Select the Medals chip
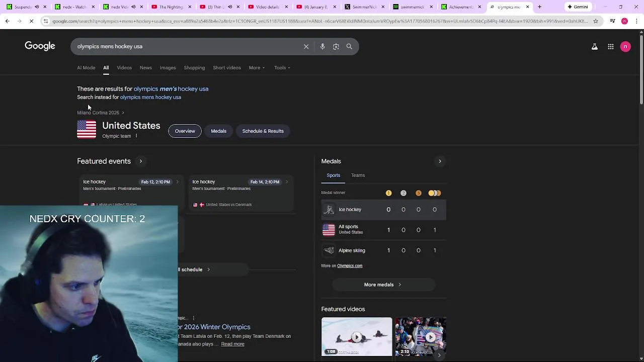 [218, 131]
